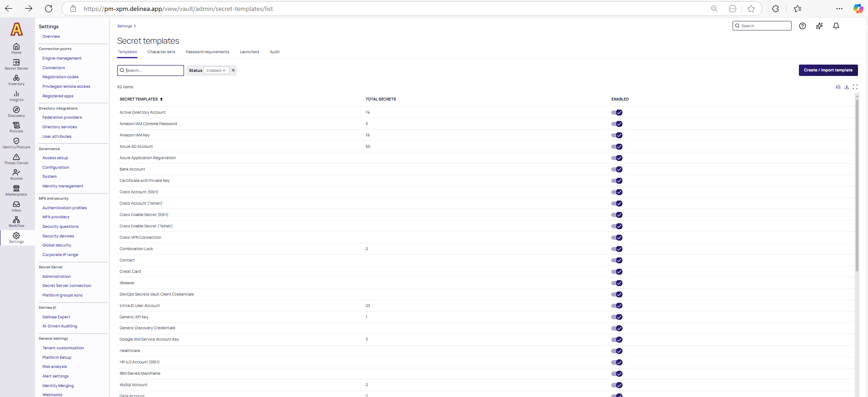Image resolution: width=868 pixels, height=397 pixels.
Task: Open Threat Center sidebar icon
Action: pyautogui.click(x=16, y=159)
